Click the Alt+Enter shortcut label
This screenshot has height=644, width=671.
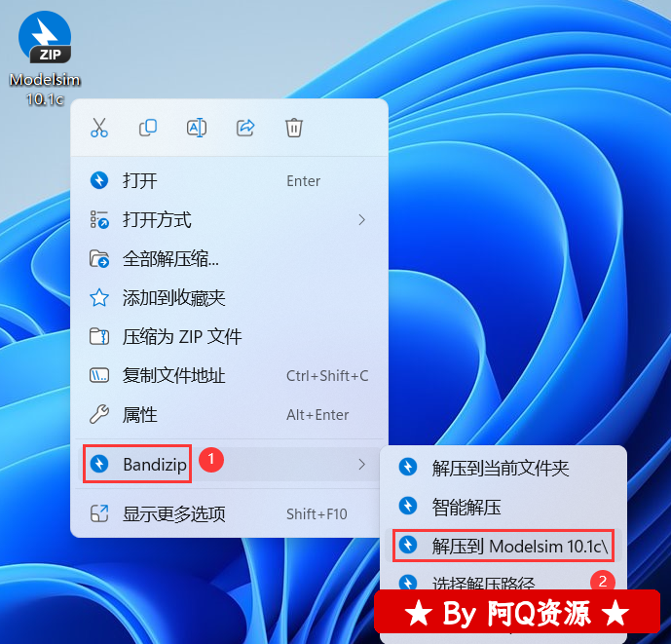[x=317, y=415]
